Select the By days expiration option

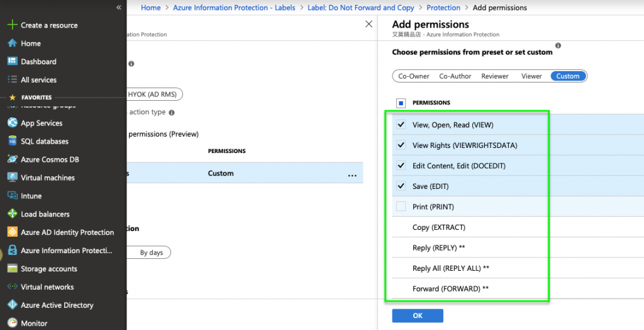click(151, 253)
